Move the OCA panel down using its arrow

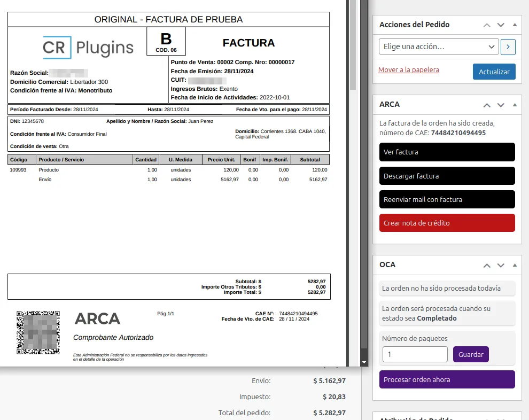coord(501,265)
